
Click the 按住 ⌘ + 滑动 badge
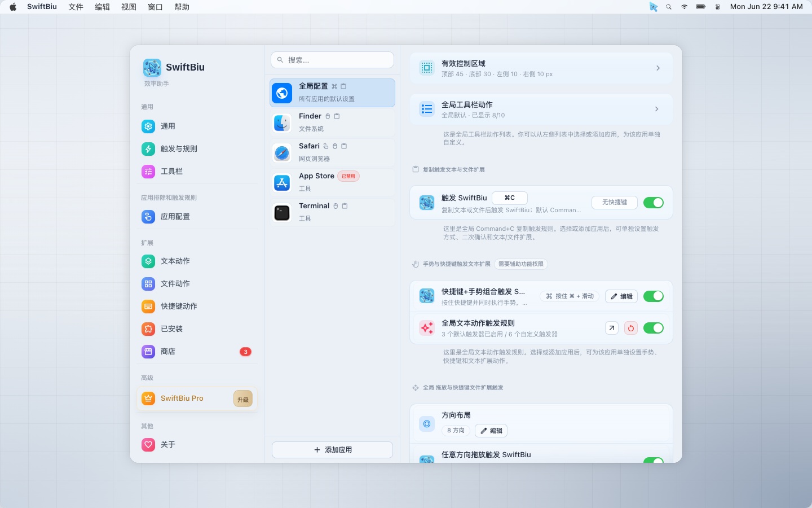[x=570, y=296]
